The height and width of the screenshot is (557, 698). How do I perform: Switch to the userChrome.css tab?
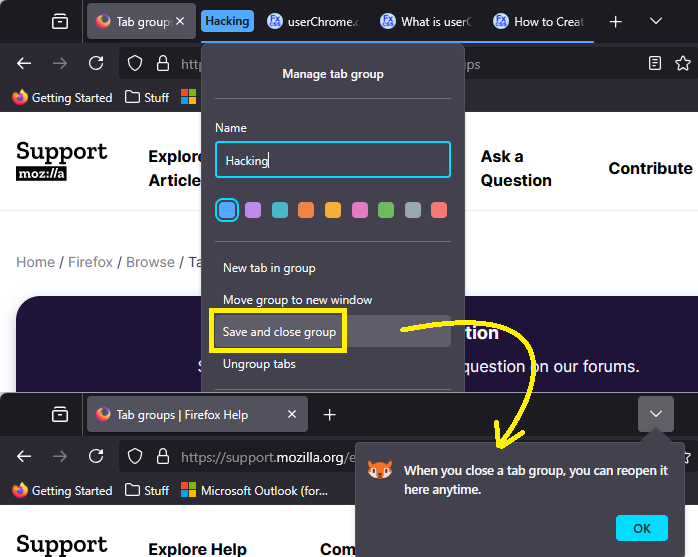(x=313, y=21)
